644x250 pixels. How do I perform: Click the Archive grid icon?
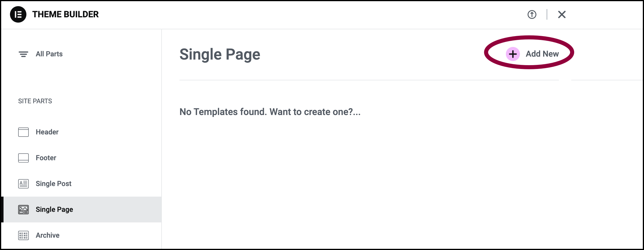coord(23,235)
